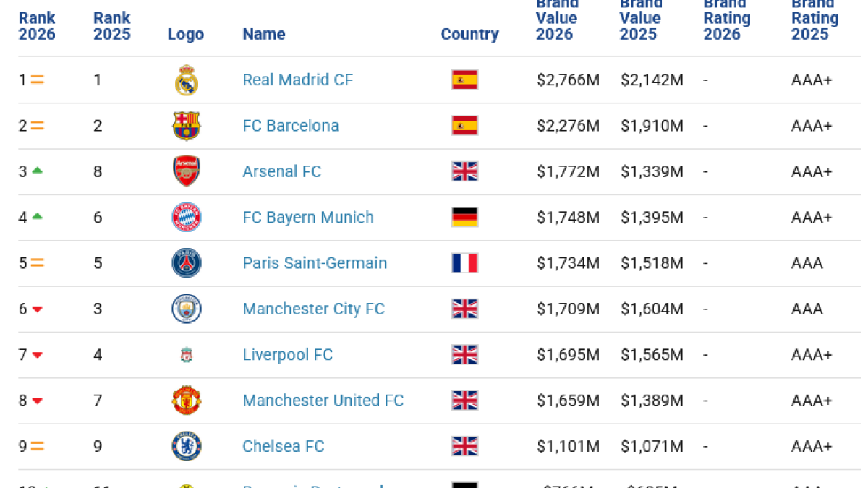Click the French flag in the PSG row
Viewport: 868px width, 488px height.
(x=464, y=263)
